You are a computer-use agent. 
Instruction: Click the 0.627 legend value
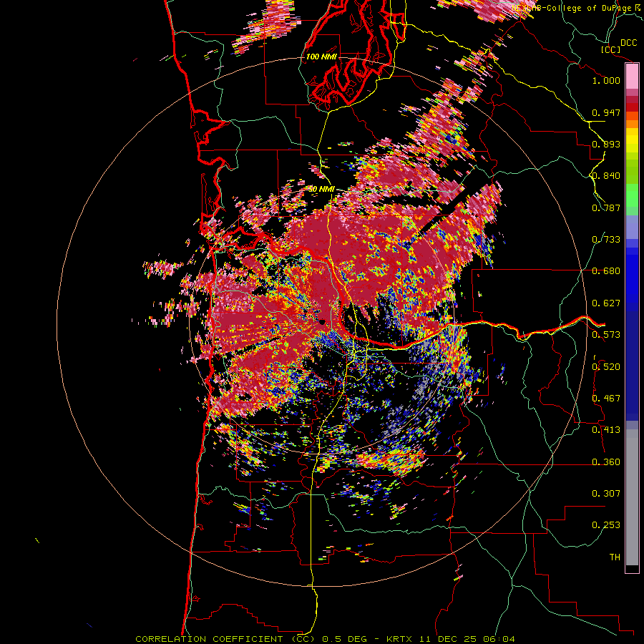(x=606, y=303)
